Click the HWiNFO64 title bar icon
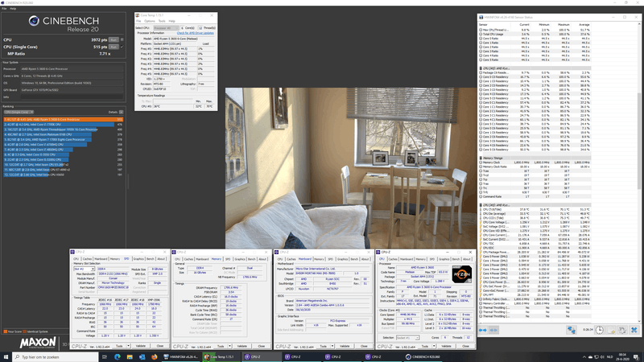The image size is (644, 362). [481, 17]
